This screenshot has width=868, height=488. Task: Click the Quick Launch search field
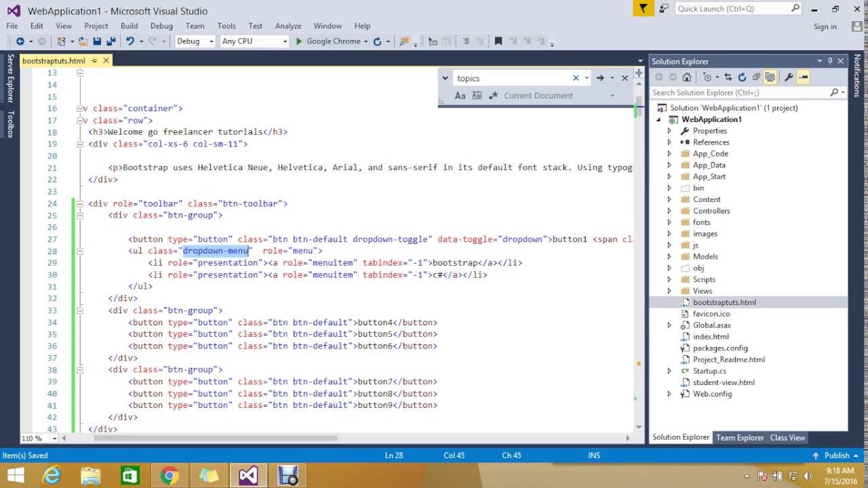pyautogui.click(x=738, y=9)
